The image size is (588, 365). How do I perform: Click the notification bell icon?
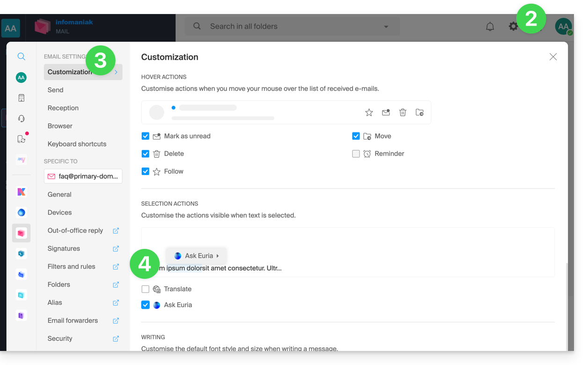click(490, 27)
